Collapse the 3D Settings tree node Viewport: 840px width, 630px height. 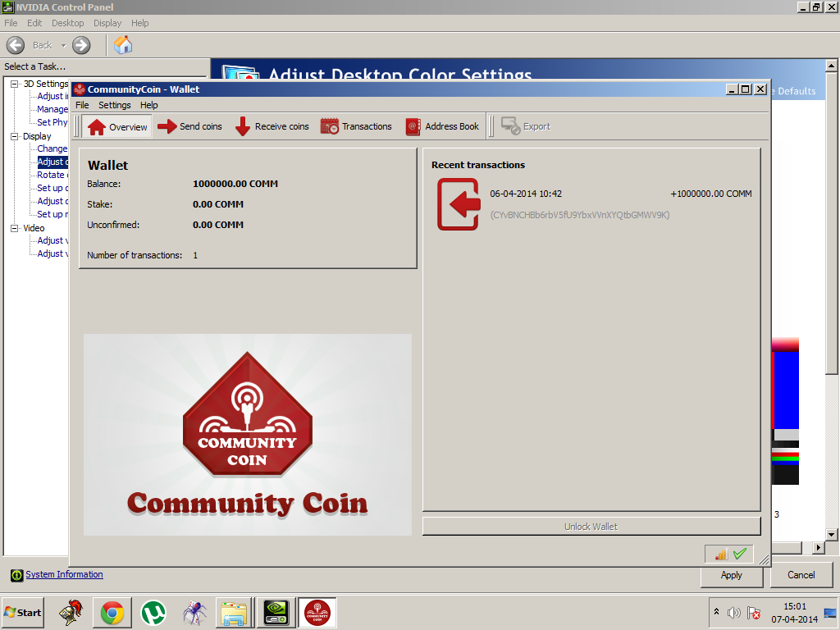click(15, 84)
